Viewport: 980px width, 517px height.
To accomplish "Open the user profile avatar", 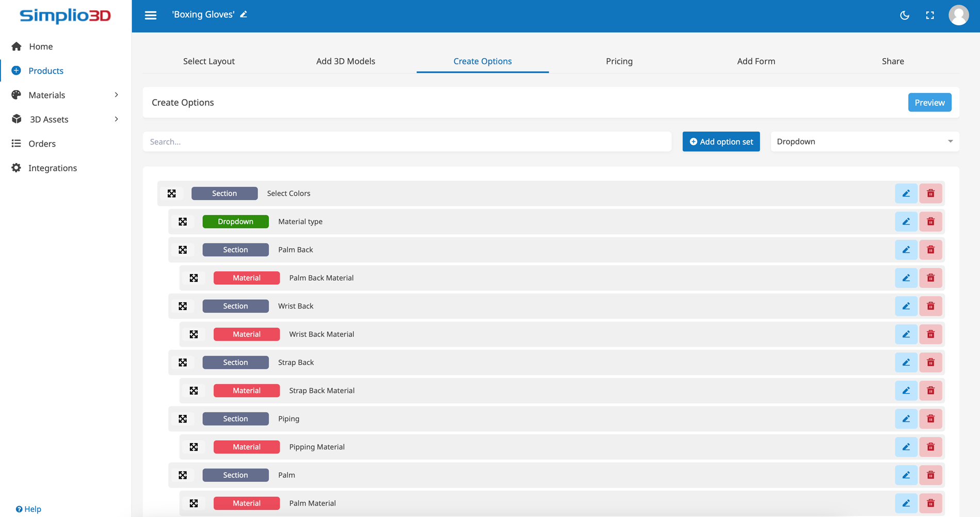I will point(958,15).
